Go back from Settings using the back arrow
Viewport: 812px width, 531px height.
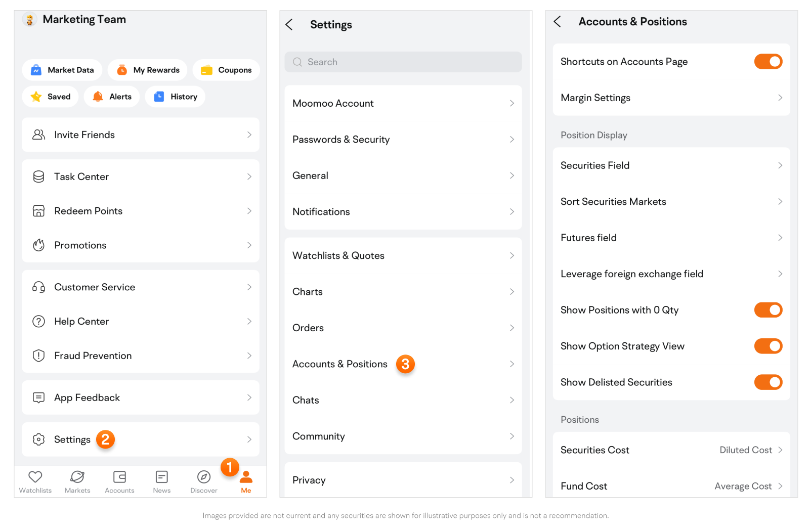[x=289, y=24]
